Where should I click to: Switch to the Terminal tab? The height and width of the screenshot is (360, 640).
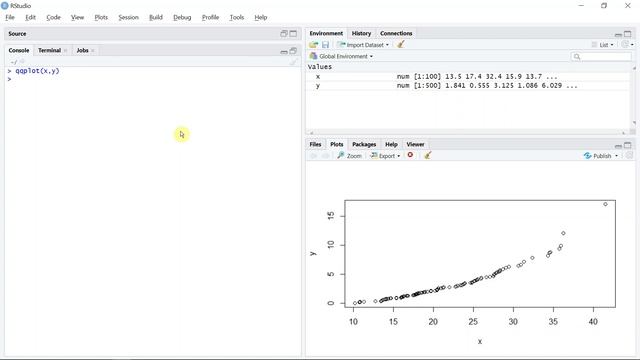click(x=49, y=50)
